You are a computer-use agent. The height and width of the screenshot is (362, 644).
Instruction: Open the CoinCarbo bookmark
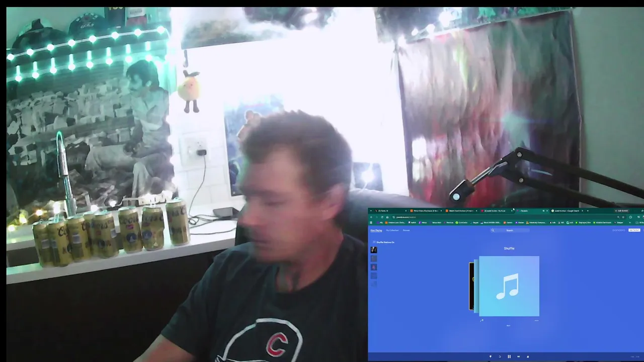[x=462, y=223]
